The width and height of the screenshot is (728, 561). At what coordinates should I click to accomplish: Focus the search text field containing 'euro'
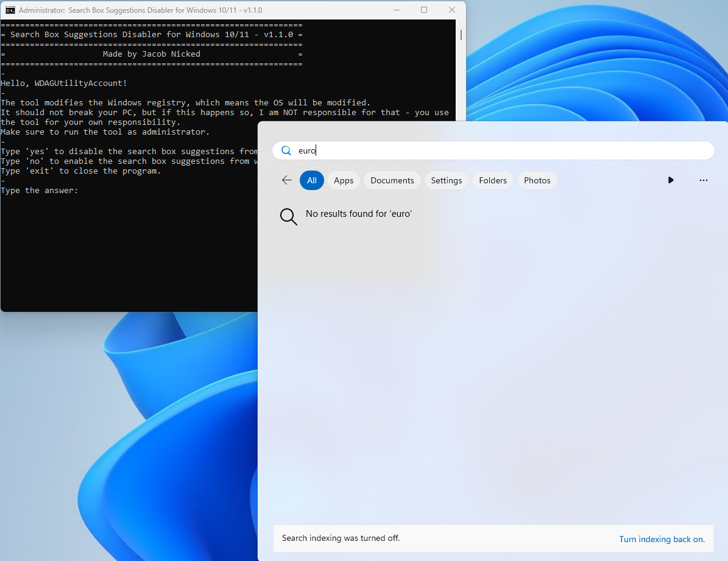[x=493, y=150]
